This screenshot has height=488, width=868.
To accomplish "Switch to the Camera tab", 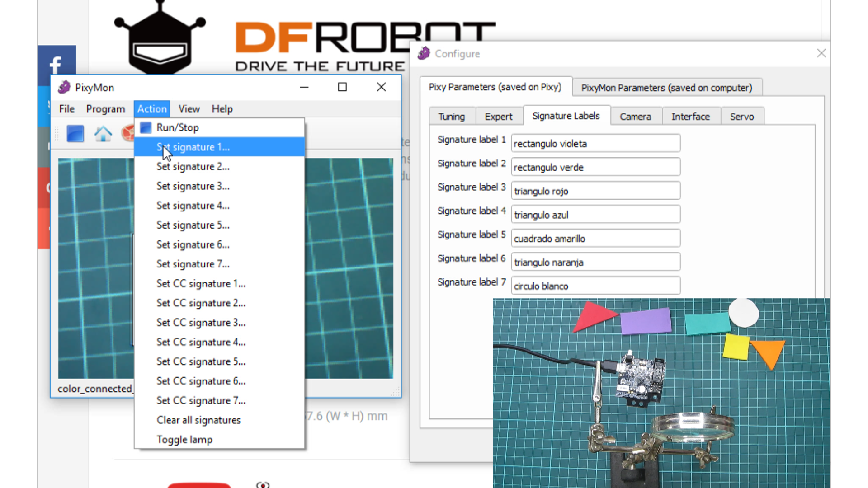I will coord(635,117).
